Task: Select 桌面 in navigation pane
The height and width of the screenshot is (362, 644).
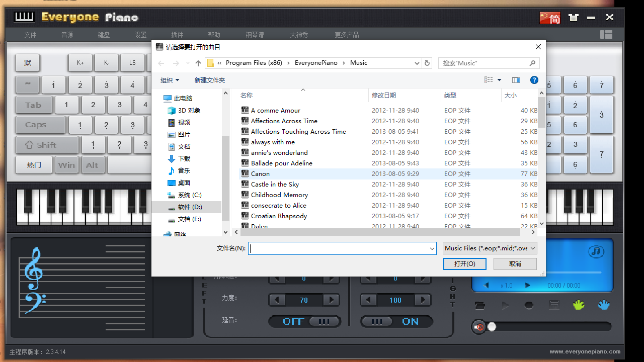Action: coord(184,183)
